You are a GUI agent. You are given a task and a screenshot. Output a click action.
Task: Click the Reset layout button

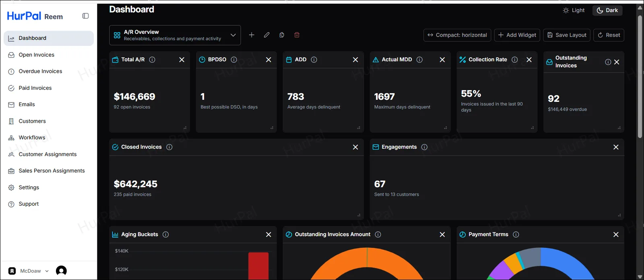point(609,35)
